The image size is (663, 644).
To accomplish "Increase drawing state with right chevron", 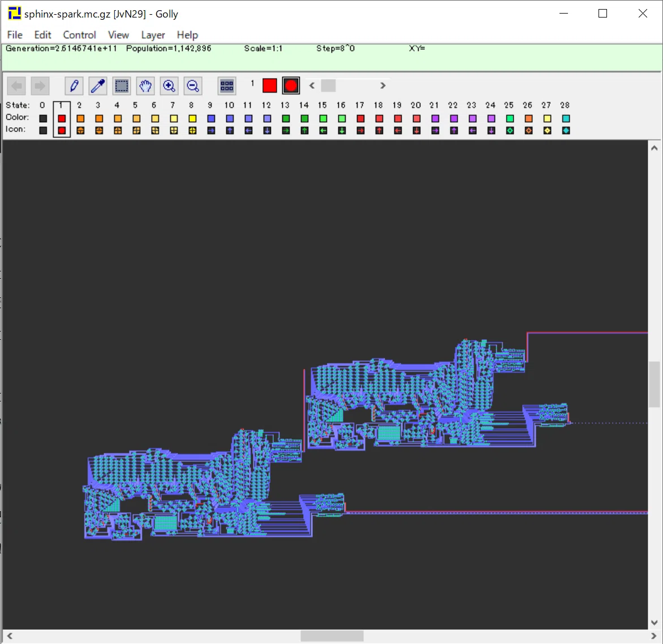I will pos(382,85).
